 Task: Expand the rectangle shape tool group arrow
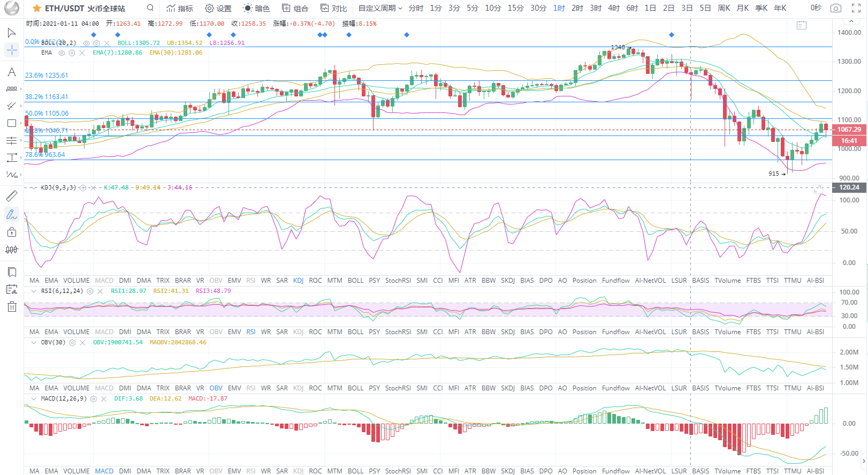[x=21, y=123]
